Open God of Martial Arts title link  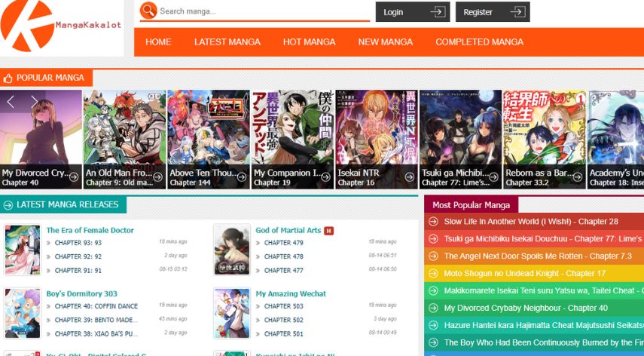pyautogui.click(x=288, y=230)
